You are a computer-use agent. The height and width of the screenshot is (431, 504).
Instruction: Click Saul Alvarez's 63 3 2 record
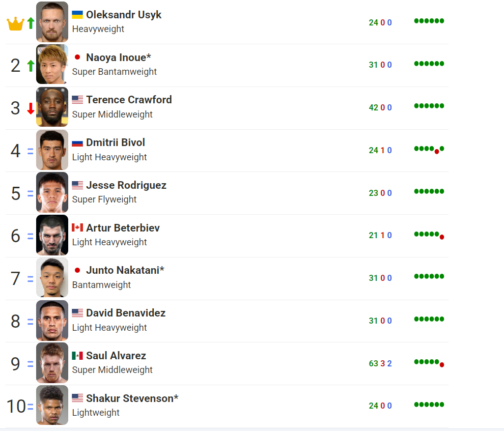(x=380, y=363)
